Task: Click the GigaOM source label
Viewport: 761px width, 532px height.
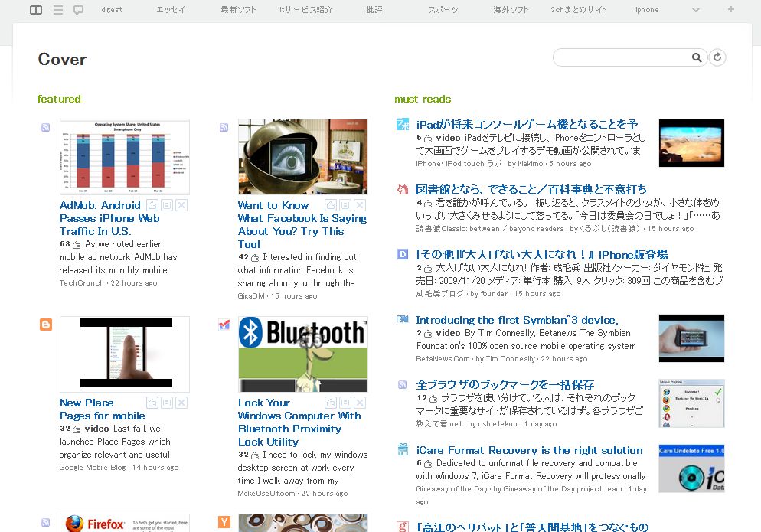Action: (x=251, y=296)
